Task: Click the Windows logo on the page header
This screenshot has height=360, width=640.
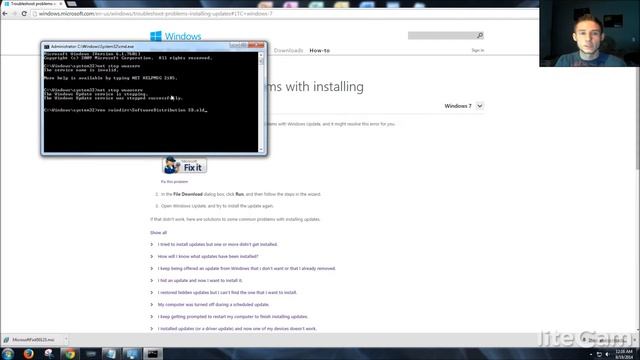Action: coord(156,36)
